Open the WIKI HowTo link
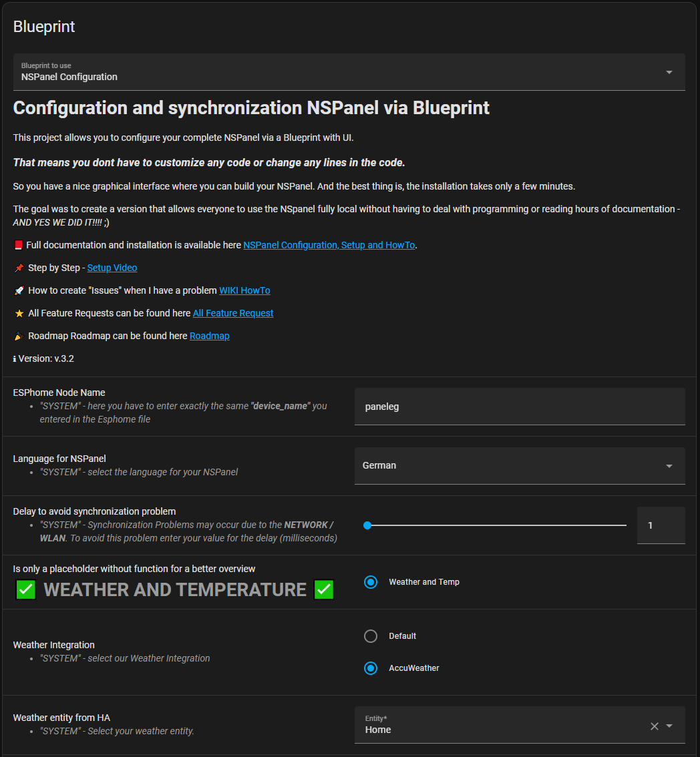This screenshot has width=700, height=757. click(x=244, y=290)
